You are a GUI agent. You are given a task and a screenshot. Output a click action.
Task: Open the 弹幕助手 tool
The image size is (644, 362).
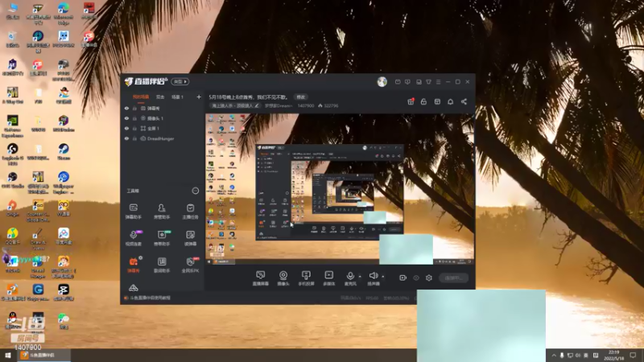coord(133,211)
